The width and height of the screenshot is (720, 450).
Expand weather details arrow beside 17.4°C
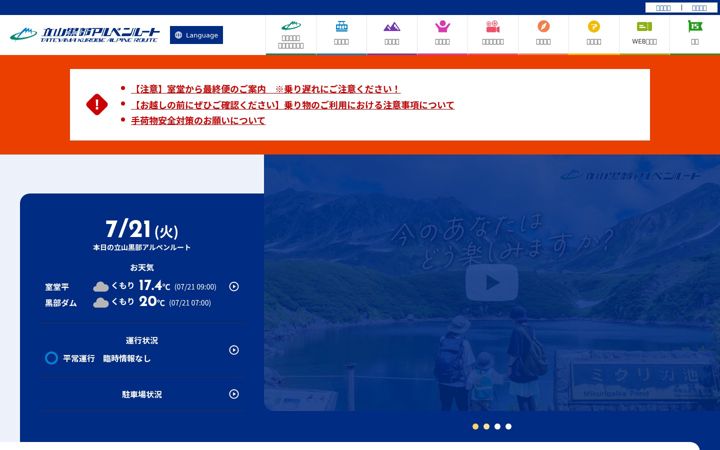[234, 287]
